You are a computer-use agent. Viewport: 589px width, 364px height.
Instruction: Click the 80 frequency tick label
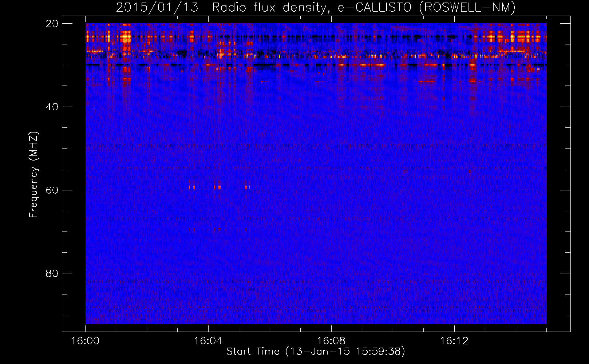pos(52,273)
